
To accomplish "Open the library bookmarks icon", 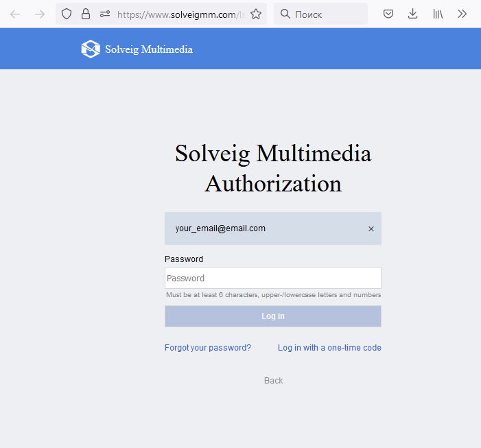I will coord(438,14).
